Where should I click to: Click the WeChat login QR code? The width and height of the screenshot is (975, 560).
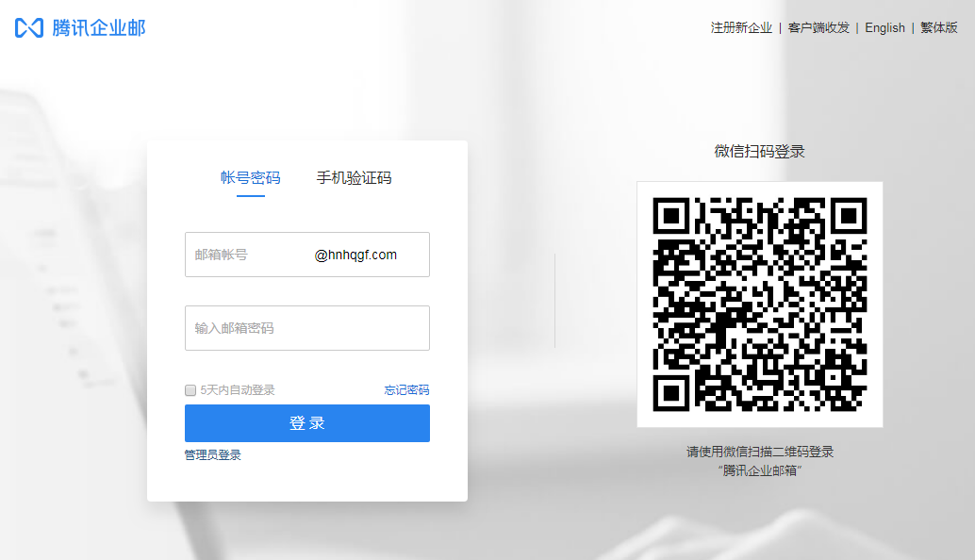click(760, 304)
